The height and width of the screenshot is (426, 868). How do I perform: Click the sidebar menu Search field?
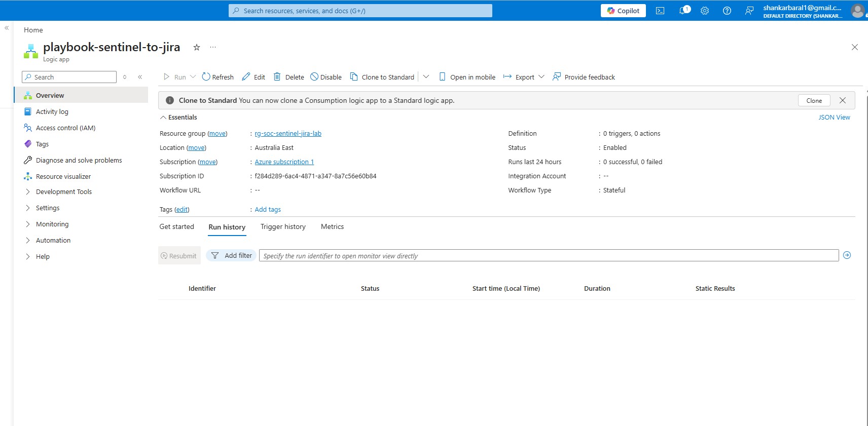pos(69,77)
